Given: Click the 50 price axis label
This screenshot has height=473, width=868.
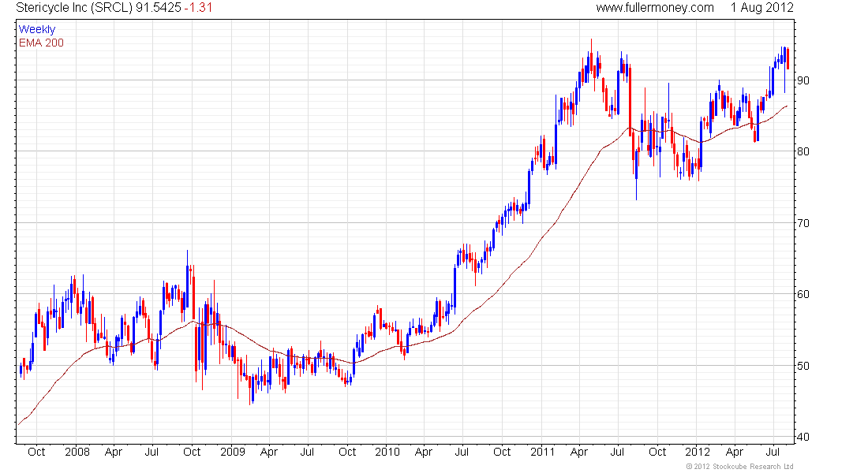Looking at the screenshot, I should (803, 366).
